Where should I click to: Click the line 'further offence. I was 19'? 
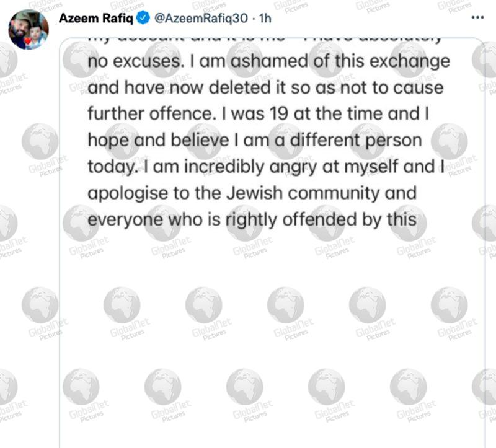click(x=258, y=114)
